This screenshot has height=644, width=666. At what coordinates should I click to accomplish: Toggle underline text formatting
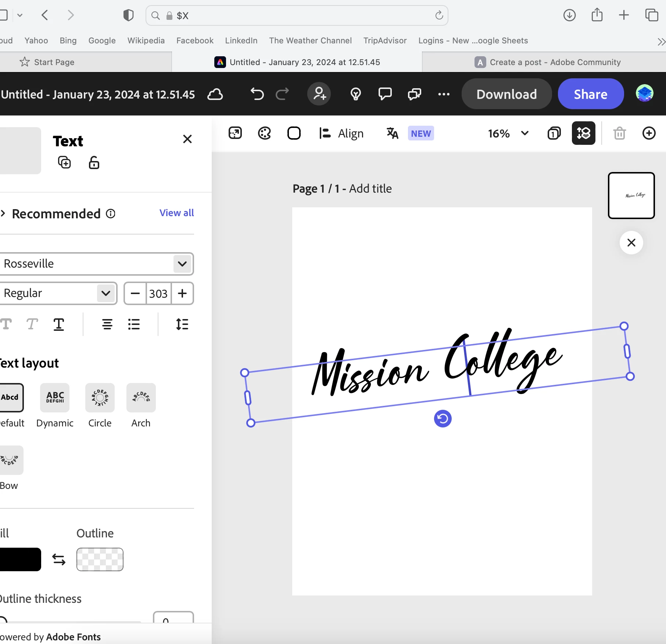pyautogui.click(x=59, y=324)
